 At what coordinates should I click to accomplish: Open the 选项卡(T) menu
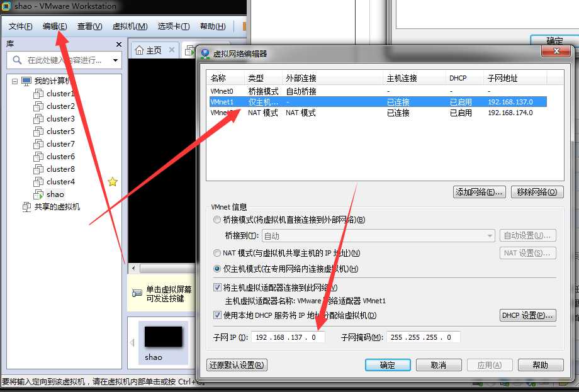coord(174,26)
